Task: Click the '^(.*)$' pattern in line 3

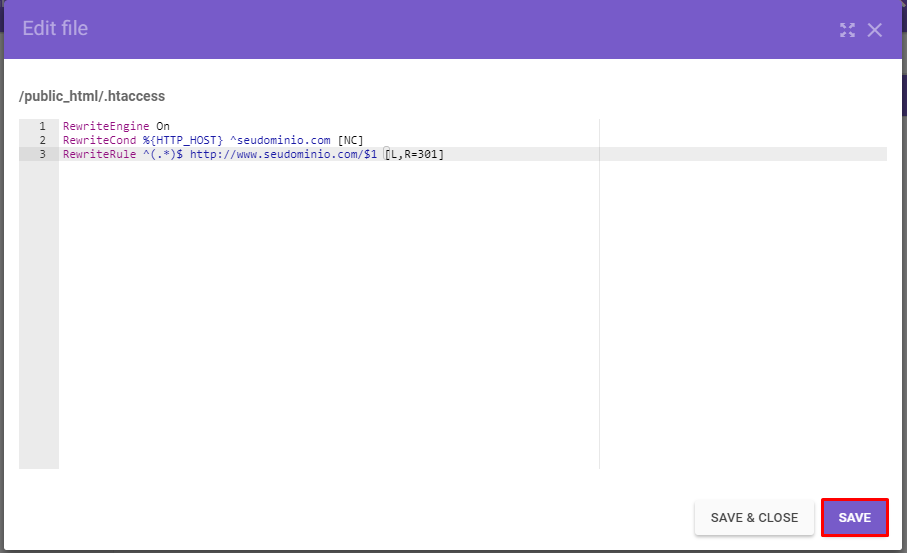Action: 163,154
